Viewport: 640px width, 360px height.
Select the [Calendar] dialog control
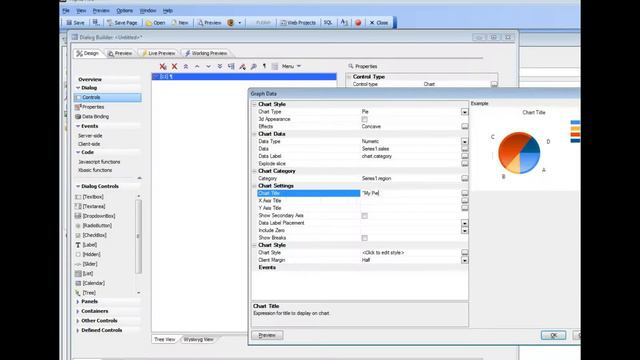90,283
